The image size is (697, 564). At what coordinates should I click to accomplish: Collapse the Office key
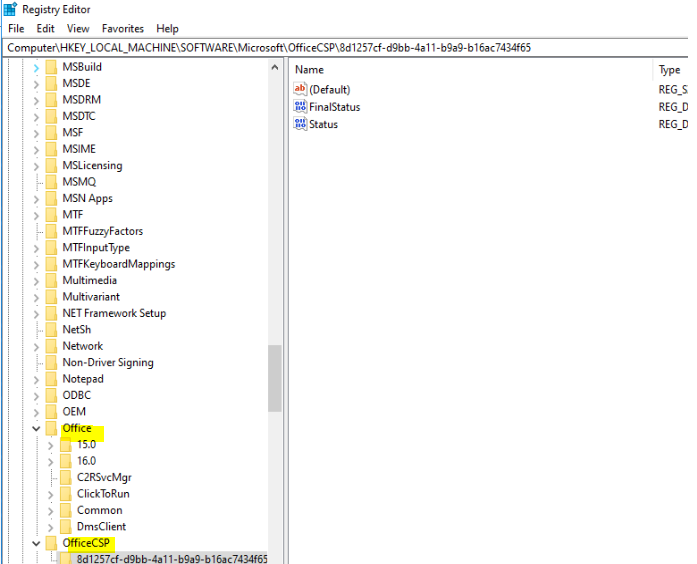click(36, 429)
